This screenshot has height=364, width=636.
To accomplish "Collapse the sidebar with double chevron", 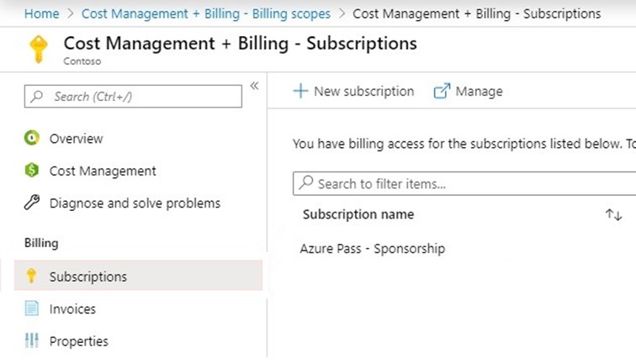I will point(254,86).
